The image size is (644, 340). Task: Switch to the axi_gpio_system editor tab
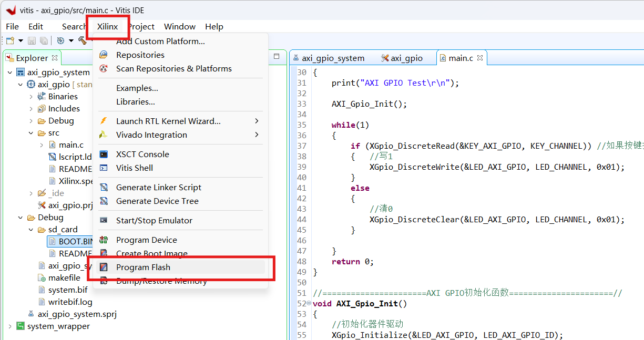pos(333,58)
